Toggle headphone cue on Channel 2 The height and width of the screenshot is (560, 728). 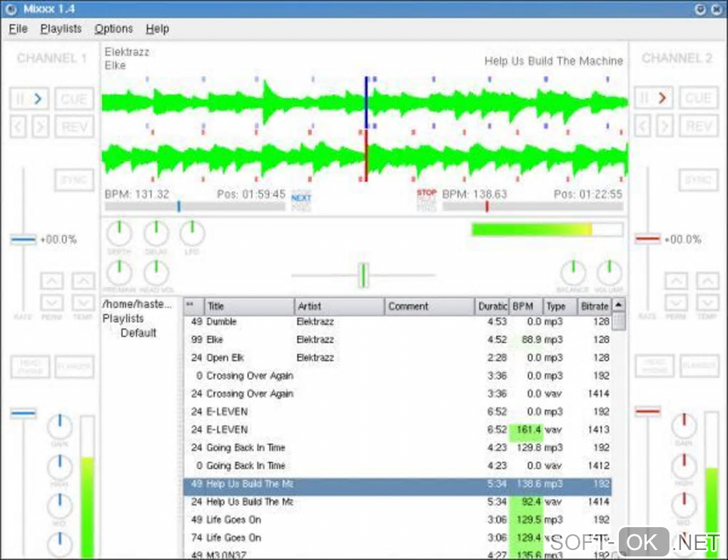click(654, 367)
